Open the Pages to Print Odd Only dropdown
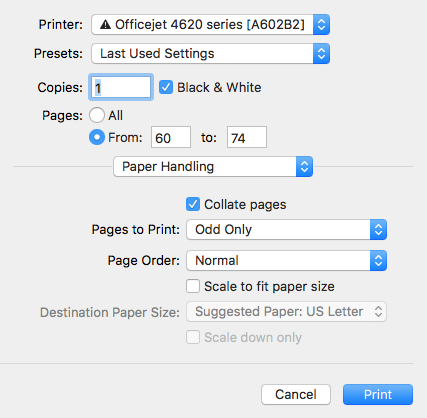 287,229
